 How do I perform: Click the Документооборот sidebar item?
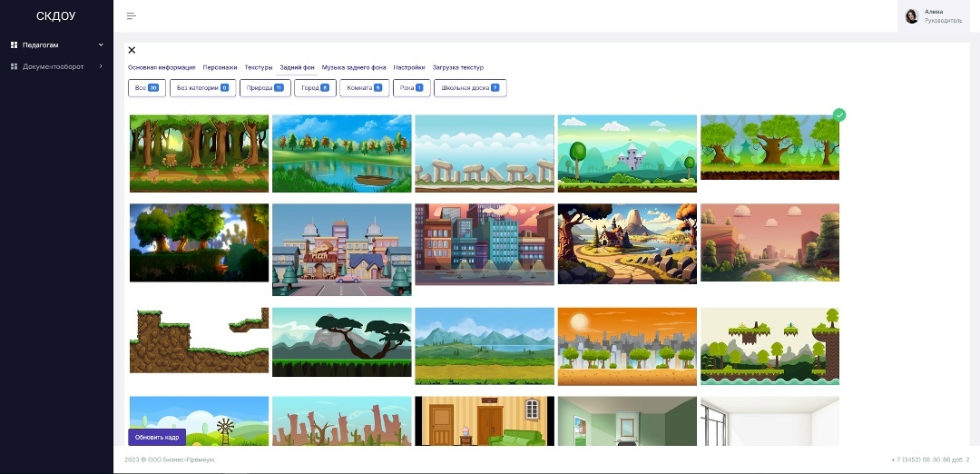[57, 66]
